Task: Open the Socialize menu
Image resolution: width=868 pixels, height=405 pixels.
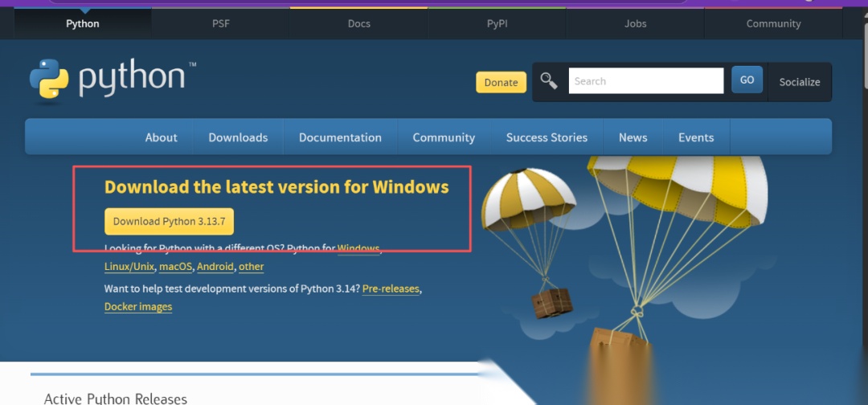Action: [x=800, y=82]
